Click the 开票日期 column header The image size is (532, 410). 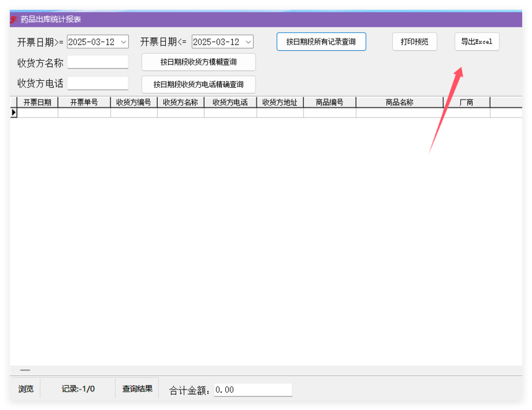pos(37,103)
